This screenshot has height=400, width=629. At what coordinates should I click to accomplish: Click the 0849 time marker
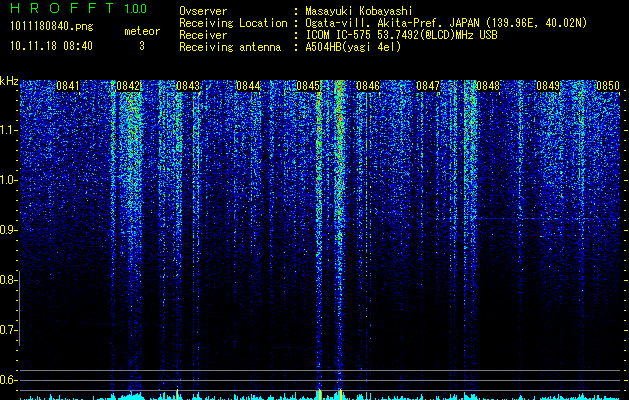point(548,86)
